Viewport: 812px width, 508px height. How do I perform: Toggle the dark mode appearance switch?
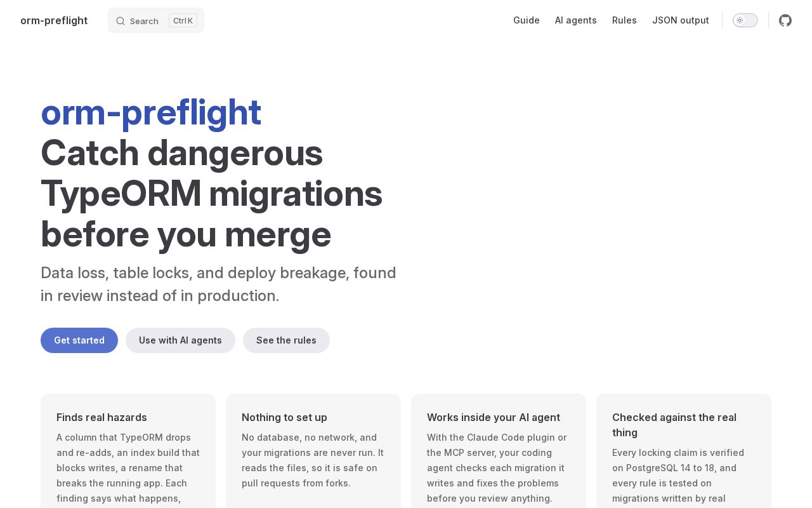pyautogui.click(x=745, y=20)
